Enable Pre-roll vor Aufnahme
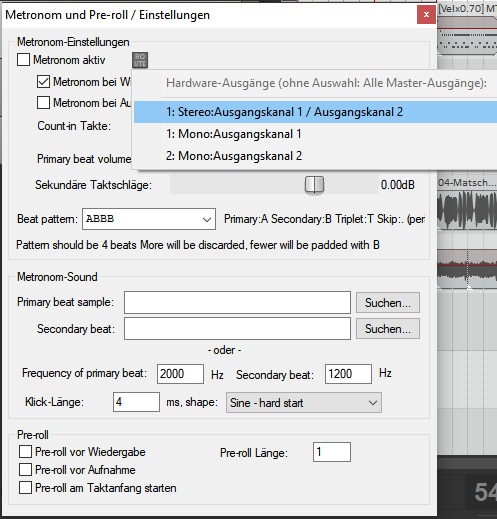The height and width of the screenshot is (519, 497). (26, 470)
